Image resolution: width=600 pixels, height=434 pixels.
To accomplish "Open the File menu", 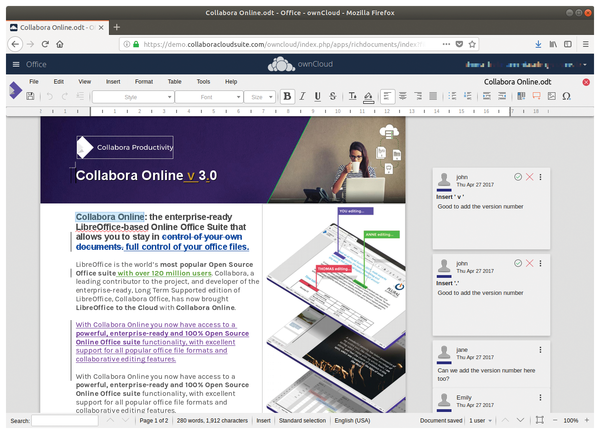I will (34, 82).
